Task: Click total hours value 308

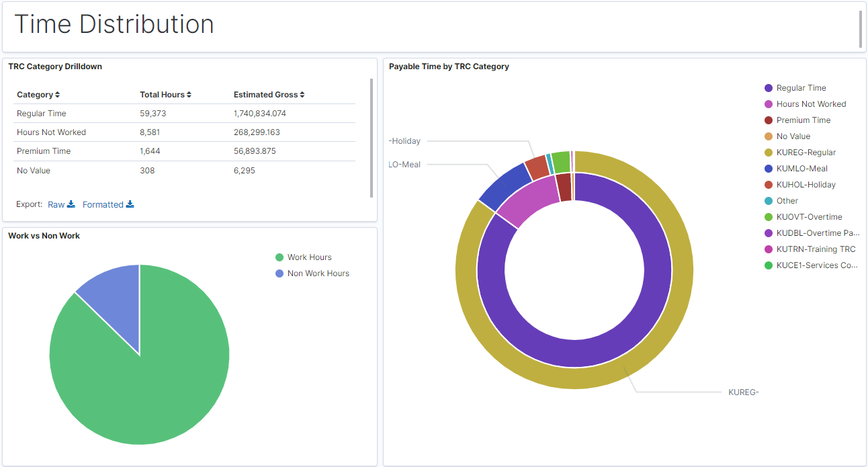Action: 147,171
